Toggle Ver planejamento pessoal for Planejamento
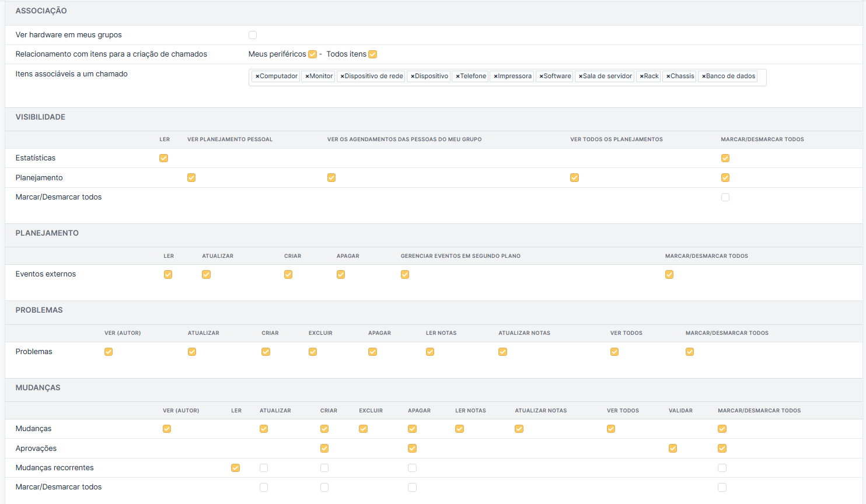 coord(191,178)
